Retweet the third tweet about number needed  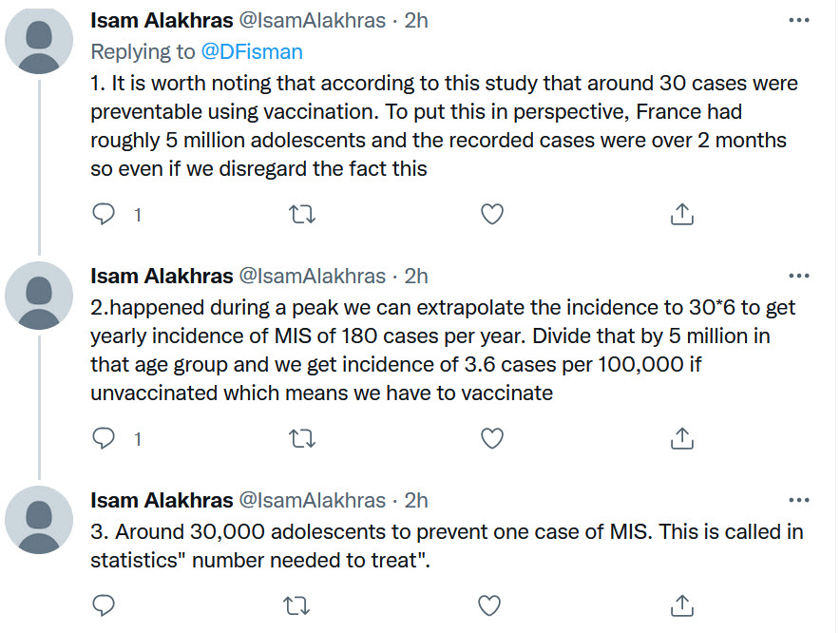(301, 604)
